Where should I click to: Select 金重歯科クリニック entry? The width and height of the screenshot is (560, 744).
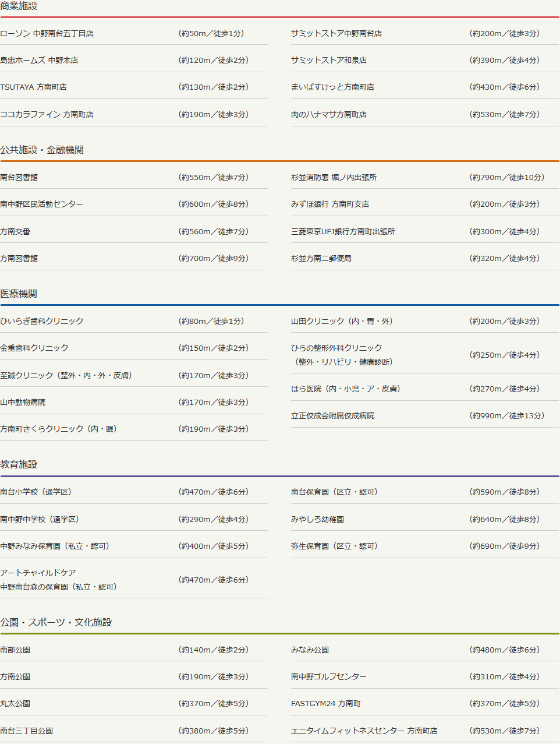[34, 348]
